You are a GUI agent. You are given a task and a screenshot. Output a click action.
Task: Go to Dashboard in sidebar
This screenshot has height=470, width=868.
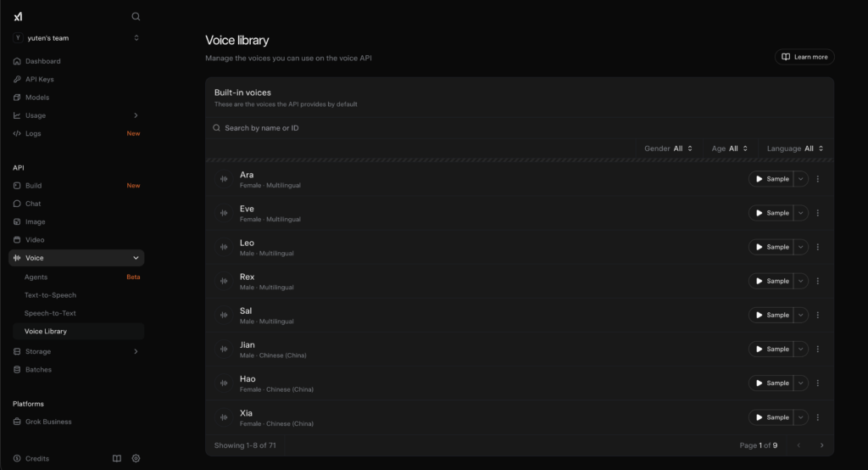point(76,61)
